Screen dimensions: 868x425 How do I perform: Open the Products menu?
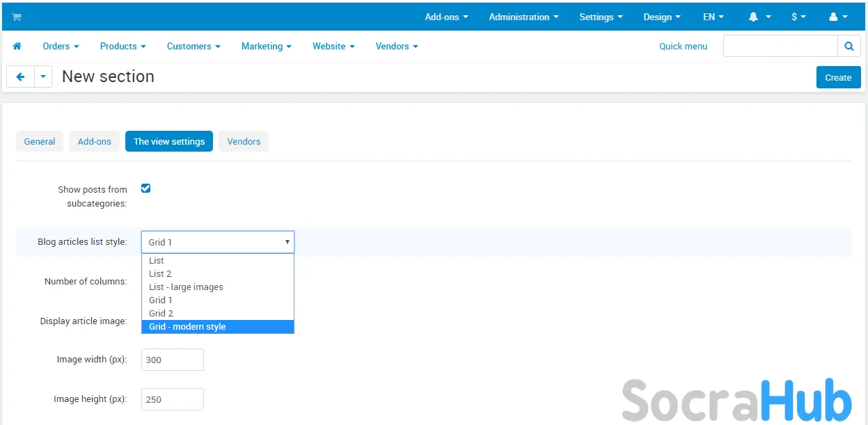coord(123,47)
